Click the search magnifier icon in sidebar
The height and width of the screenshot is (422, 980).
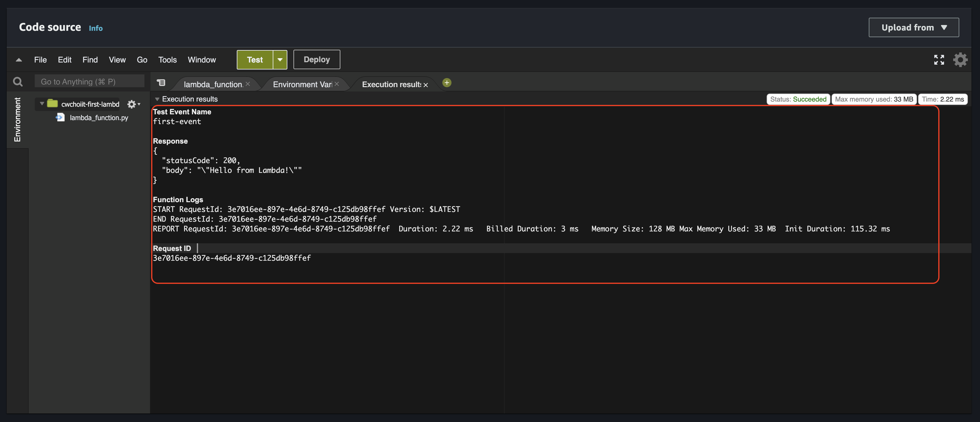[17, 82]
